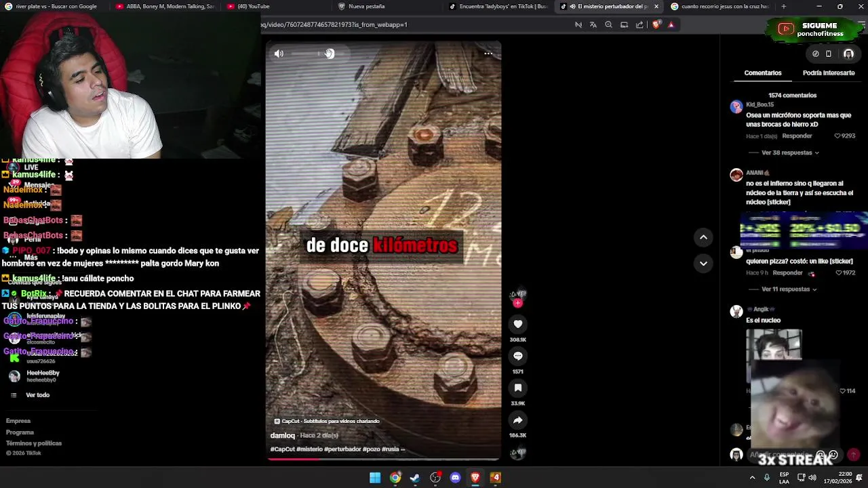This screenshot has width=868, height=488.
Task: Click the browser address bar URL
Action: pos(336,24)
